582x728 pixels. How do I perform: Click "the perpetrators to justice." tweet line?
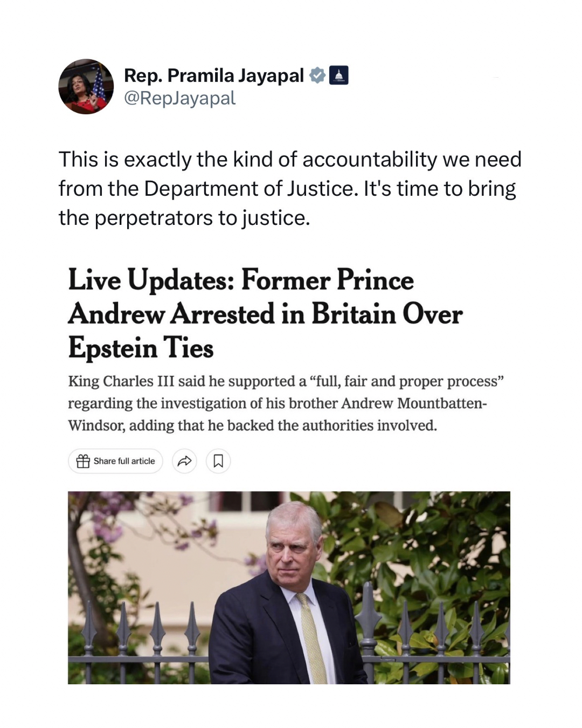pos(184,218)
